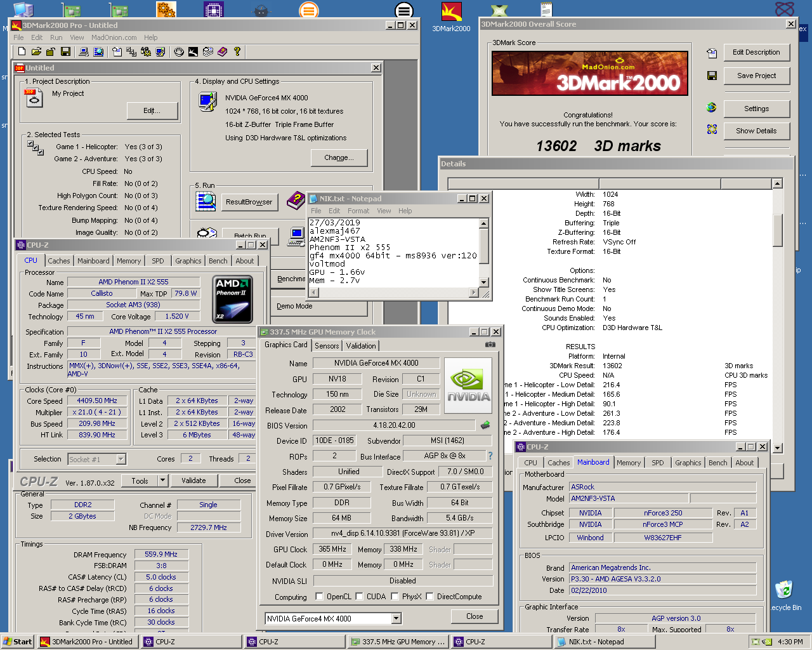Click the Edit... button in Project Description
Viewport: 812px width, 650px height.
click(152, 110)
